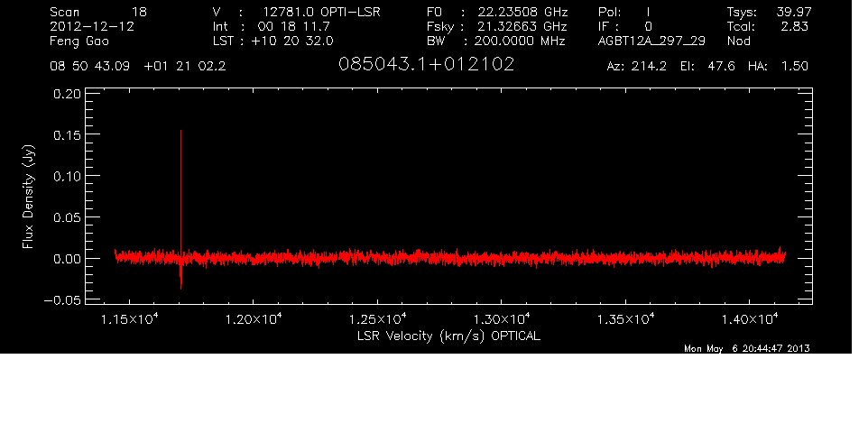Select the LSR Velocity (km/s) OPTICAL axis label
Image resolution: width=868 pixels, height=442 pixels.
(449, 336)
